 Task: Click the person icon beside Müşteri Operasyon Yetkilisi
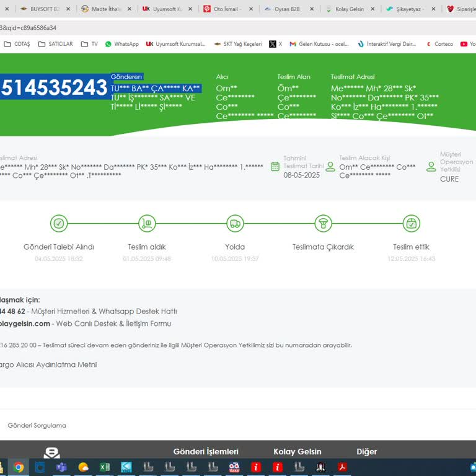[431, 167]
